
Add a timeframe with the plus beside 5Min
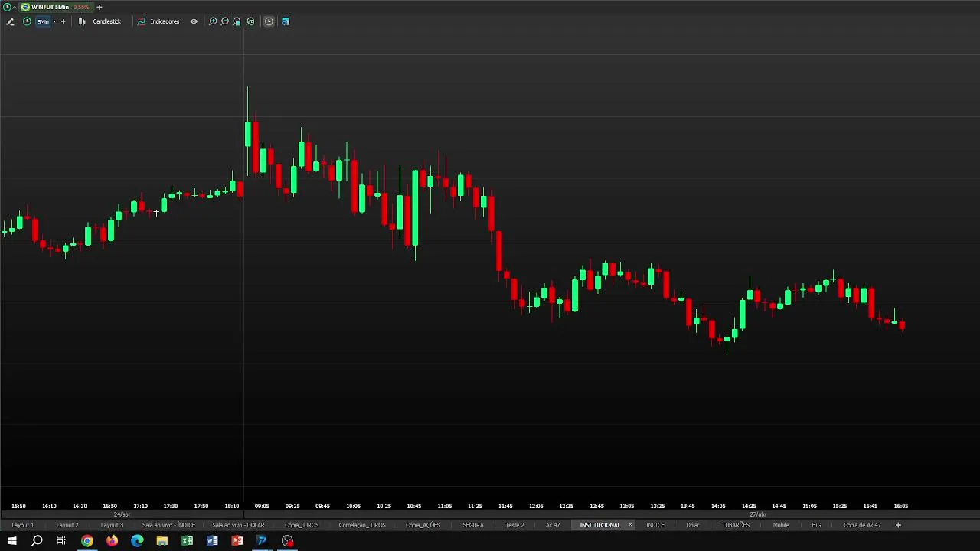[63, 21]
